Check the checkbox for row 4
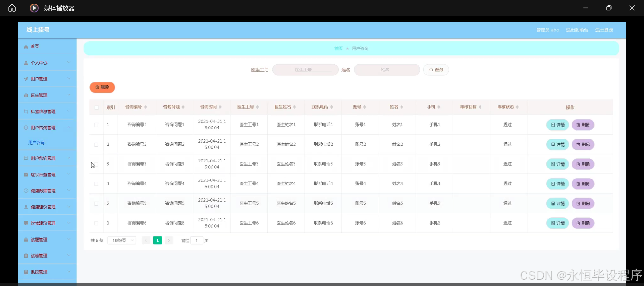The image size is (644, 286). point(96,184)
